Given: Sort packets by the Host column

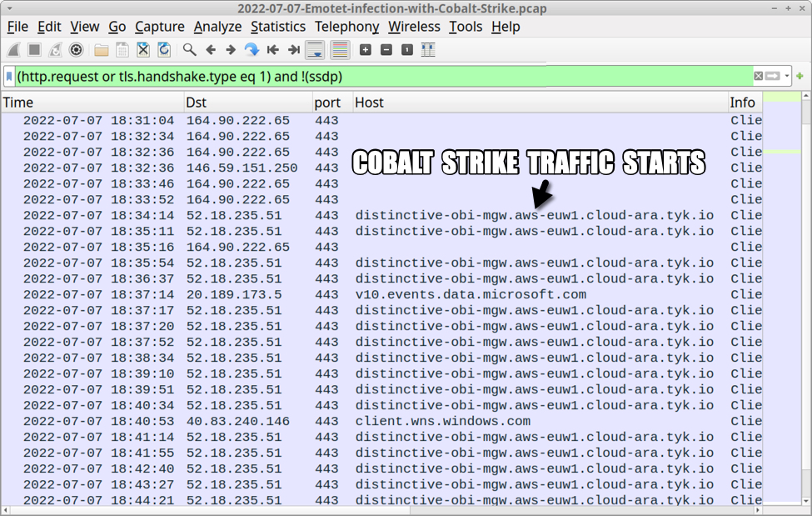Looking at the screenshot, I should pyautogui.click(x=541, y=103).
